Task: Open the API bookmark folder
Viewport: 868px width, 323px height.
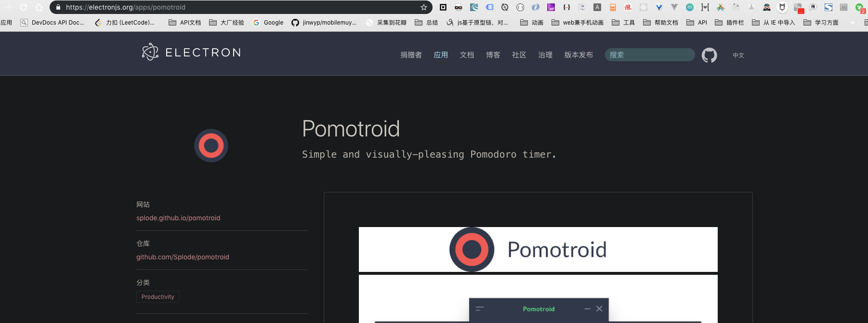Action: 697,23
